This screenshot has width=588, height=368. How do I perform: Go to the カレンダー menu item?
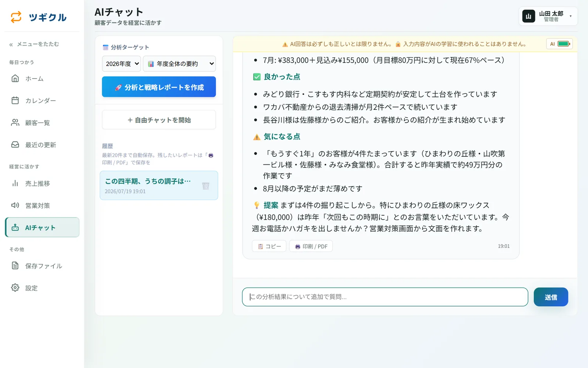42,100
